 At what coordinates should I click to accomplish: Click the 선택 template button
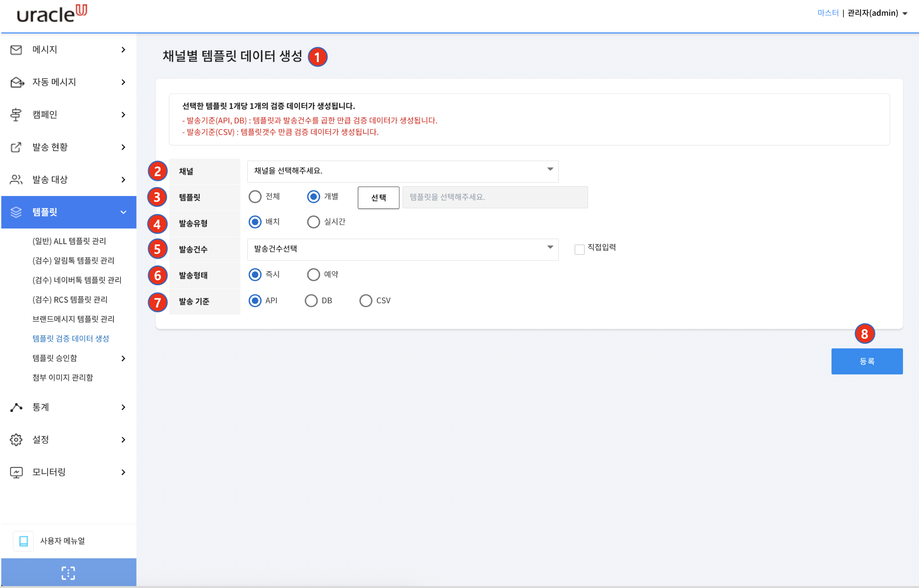tap(378, 197)
